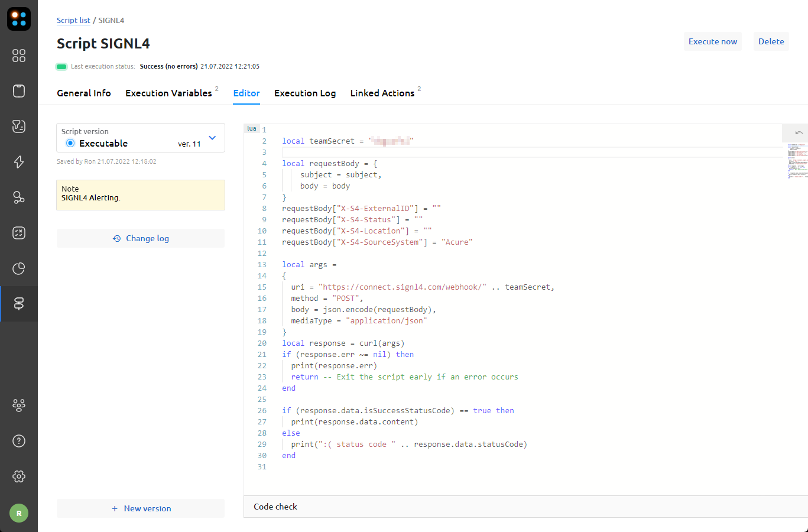Screen dimensions: 808x532
Task: Click the 'ver. 11' version label
Action: point(189,144)
